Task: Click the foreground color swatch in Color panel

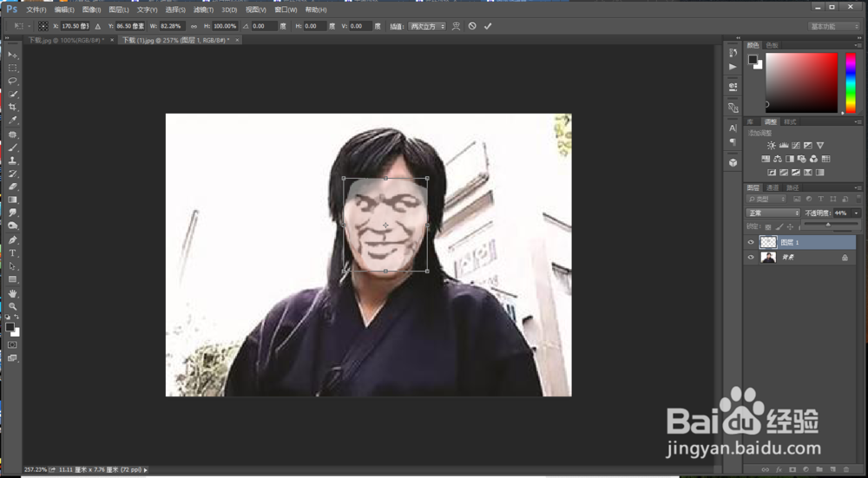Action: tap(753, 60)
